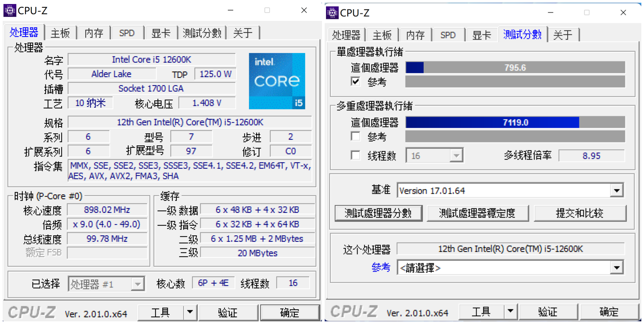The width and height of the screenshot is (644, 324).
Task: Click the CPU-Z icon on the benchmark window
Action: point(332,13)
